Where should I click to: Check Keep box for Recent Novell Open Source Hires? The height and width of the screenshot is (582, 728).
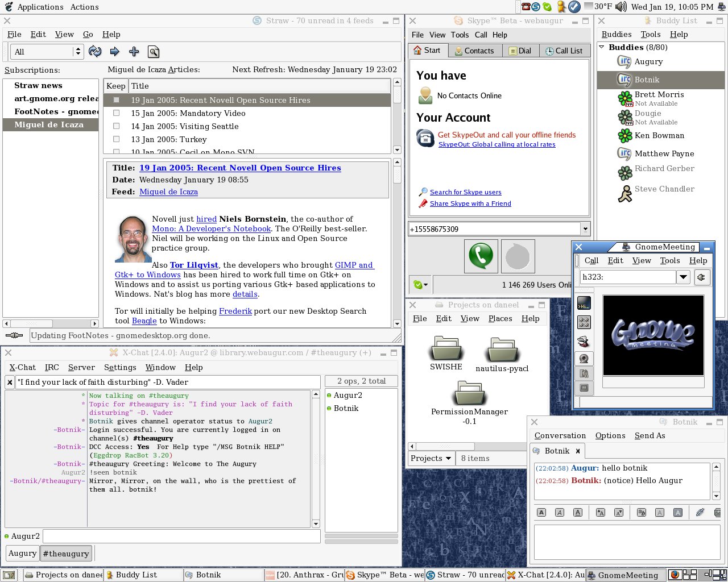[117, 100]
